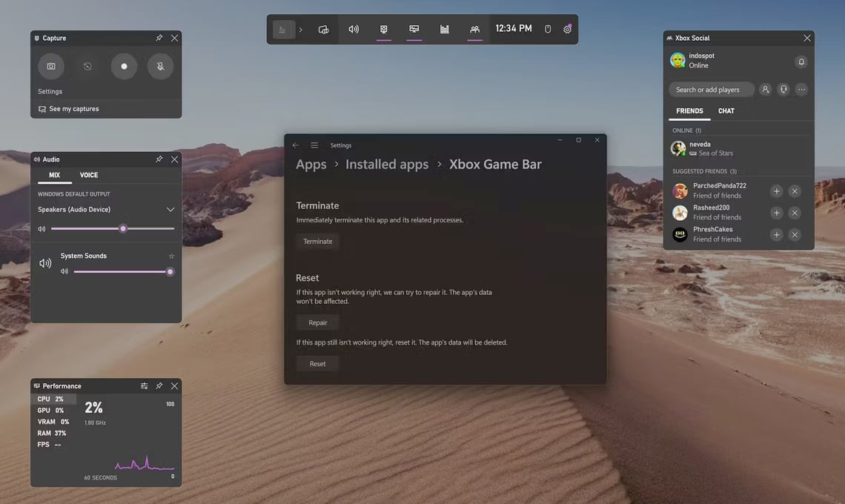Take a screenshot in Capture widget
This screenshot has height=504, width=845.
51,66
